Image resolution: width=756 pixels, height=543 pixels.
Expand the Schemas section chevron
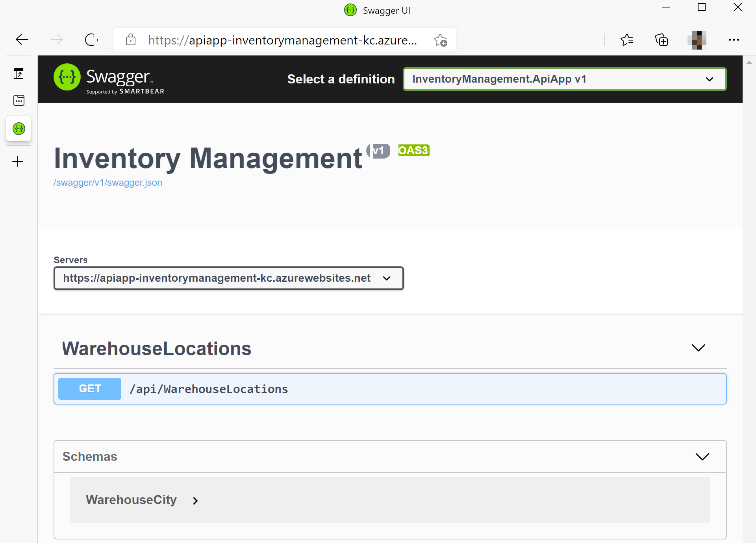[702, 456]
